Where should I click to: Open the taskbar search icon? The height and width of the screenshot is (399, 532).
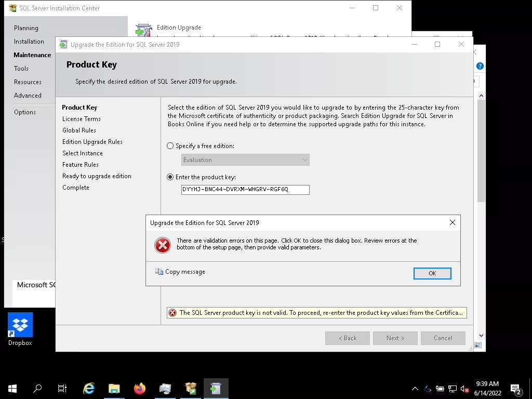click(37, 388)
